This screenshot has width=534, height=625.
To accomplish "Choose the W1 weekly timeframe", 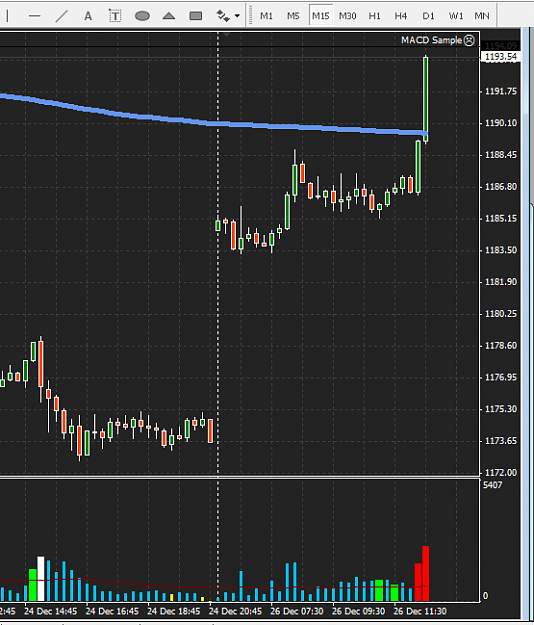I will coord(455,16).
